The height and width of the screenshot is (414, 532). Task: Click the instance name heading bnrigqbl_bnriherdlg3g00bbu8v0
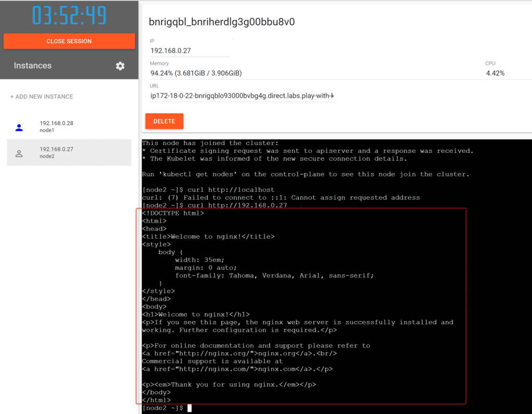pyautogui.click(x=222, y=22)
